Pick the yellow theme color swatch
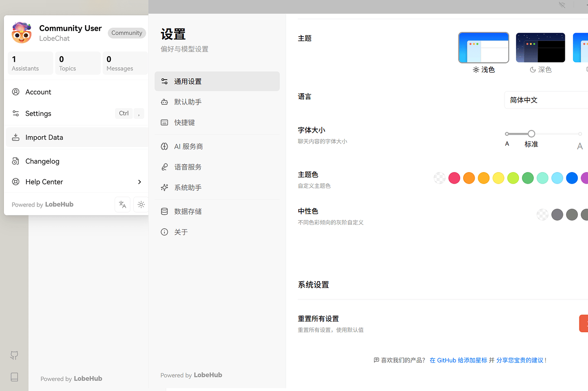The image size is (588, 391). [499, 178]
